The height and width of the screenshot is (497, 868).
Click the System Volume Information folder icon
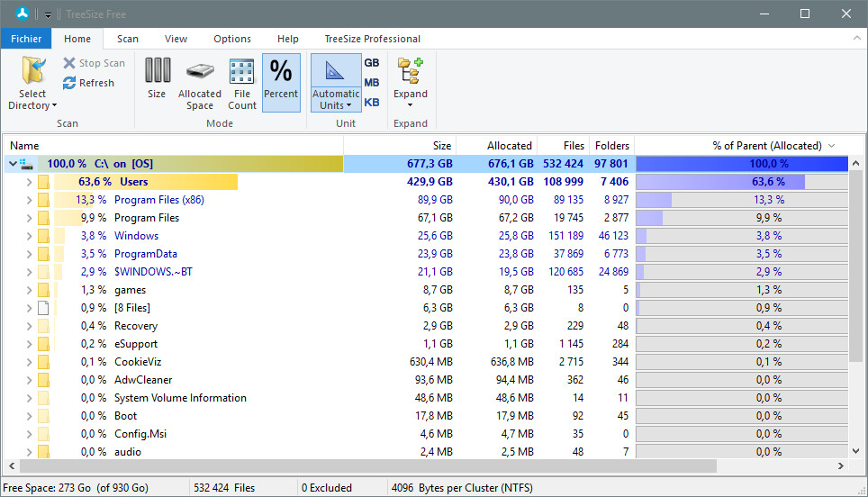click(x=44, y=398)
